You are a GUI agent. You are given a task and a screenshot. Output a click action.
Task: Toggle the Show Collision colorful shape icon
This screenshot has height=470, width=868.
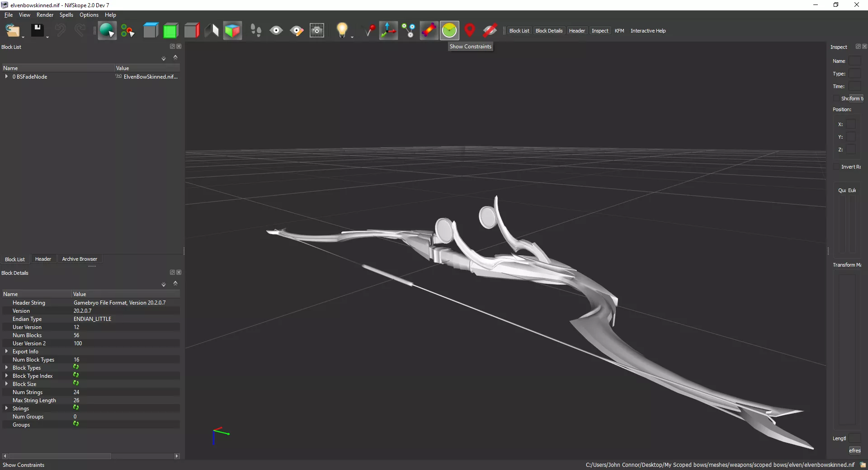coord(429,31)
